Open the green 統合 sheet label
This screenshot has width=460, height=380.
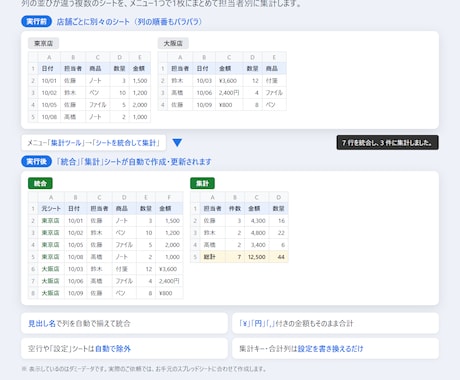coord(40,183)
